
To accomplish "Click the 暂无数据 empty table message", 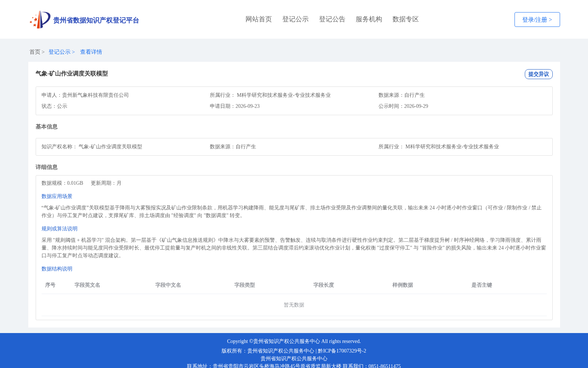I will pyautogui.click(x=294, y=305).
